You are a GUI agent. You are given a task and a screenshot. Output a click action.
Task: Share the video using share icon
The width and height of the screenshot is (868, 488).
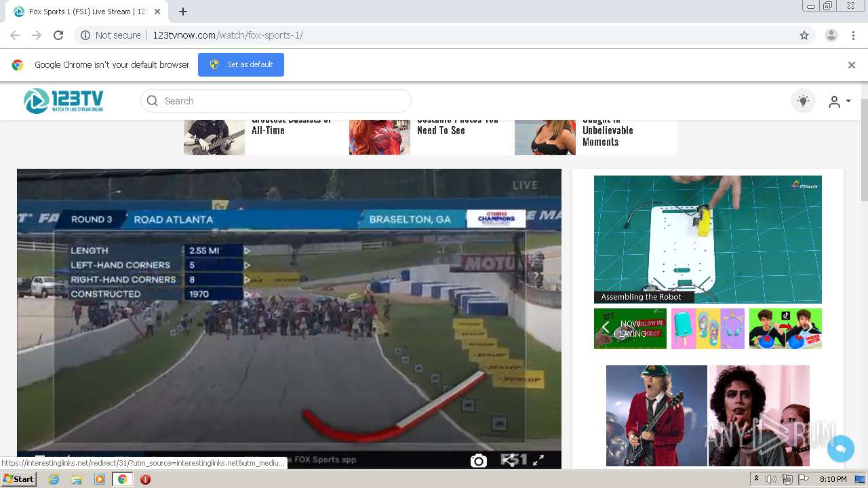click(509, 460)
